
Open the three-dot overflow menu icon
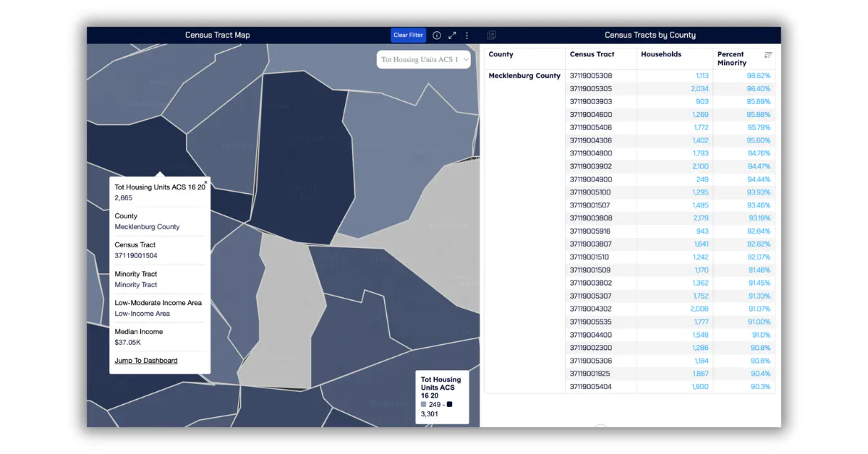pos(467,34)
